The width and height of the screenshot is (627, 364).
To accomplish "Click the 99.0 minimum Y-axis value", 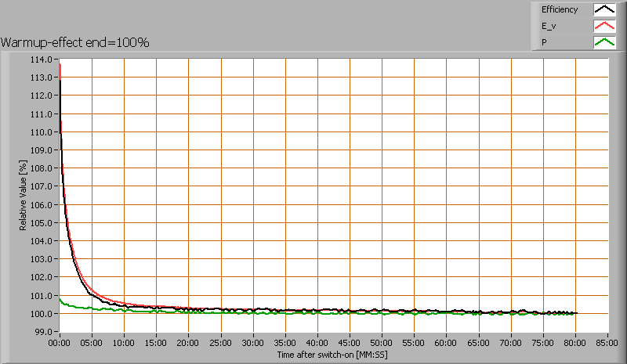I will pos(43,332).
